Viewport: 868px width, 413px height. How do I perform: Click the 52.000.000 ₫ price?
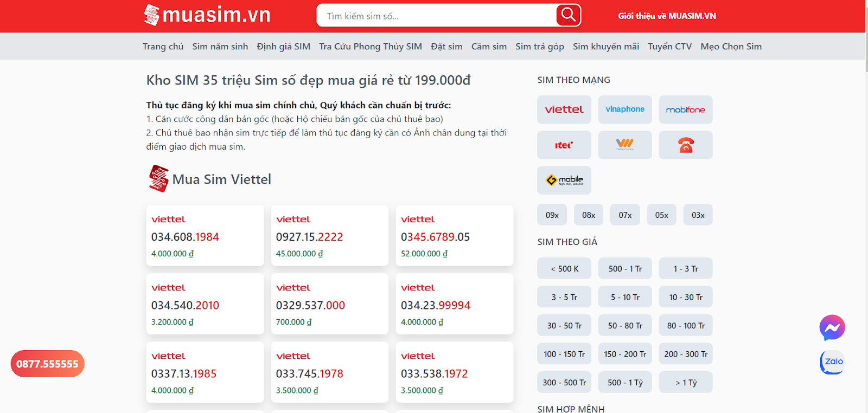coord(424,254)
